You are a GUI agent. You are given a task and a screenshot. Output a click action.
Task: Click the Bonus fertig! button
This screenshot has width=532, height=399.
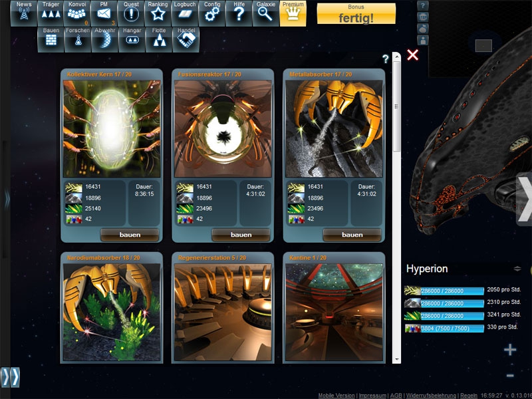pyautogui.click(x=356, y=13)
